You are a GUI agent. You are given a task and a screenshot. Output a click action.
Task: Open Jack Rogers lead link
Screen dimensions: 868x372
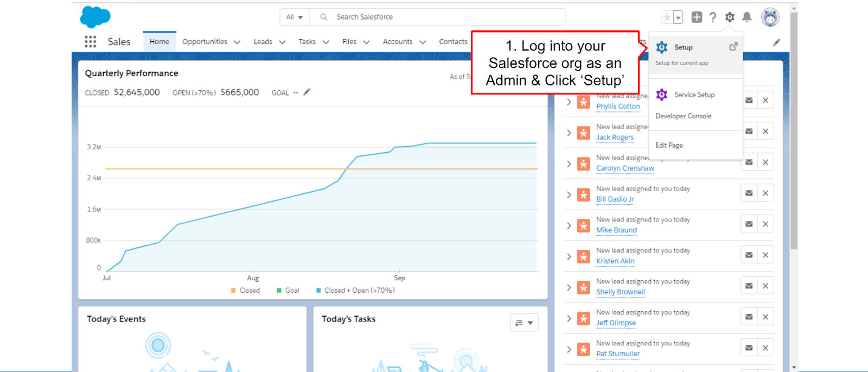(615, 137)
